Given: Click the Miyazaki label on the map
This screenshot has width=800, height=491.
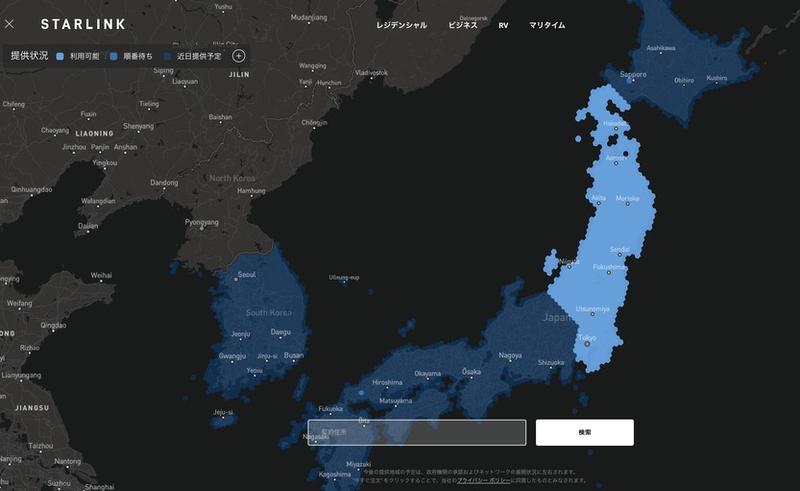Looking at the screenshot, I should [358, 464].
